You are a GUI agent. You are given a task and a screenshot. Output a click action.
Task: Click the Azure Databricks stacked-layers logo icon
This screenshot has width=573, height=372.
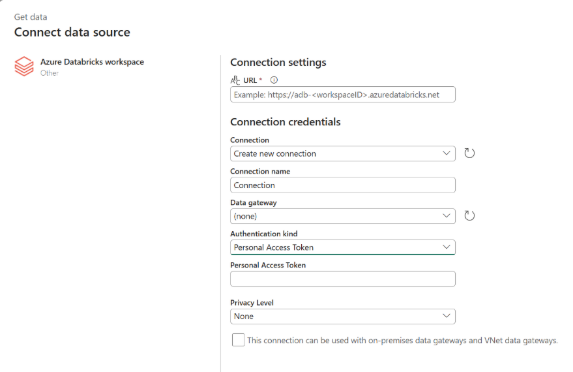pos(24,66)
